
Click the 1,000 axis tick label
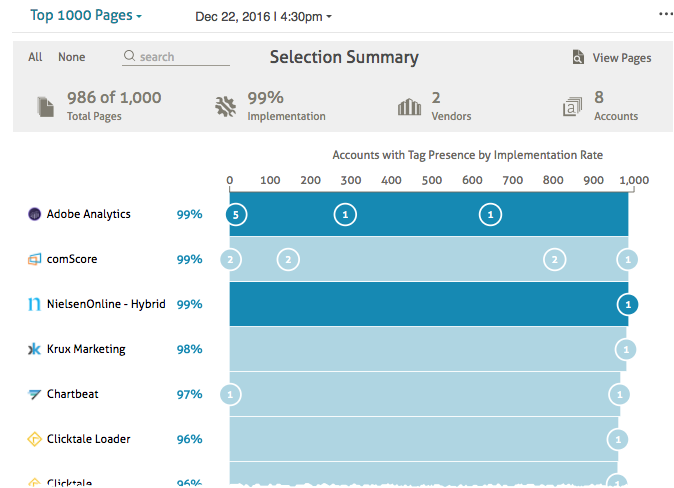[634, 180]
